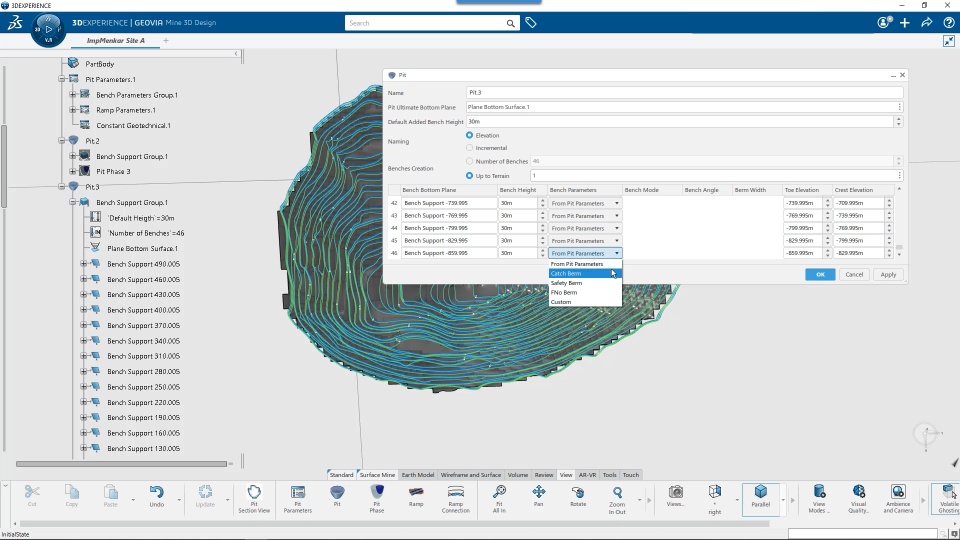Click the Update icon
The width and height of the screenshot is (960, 540).
point(205,496)
